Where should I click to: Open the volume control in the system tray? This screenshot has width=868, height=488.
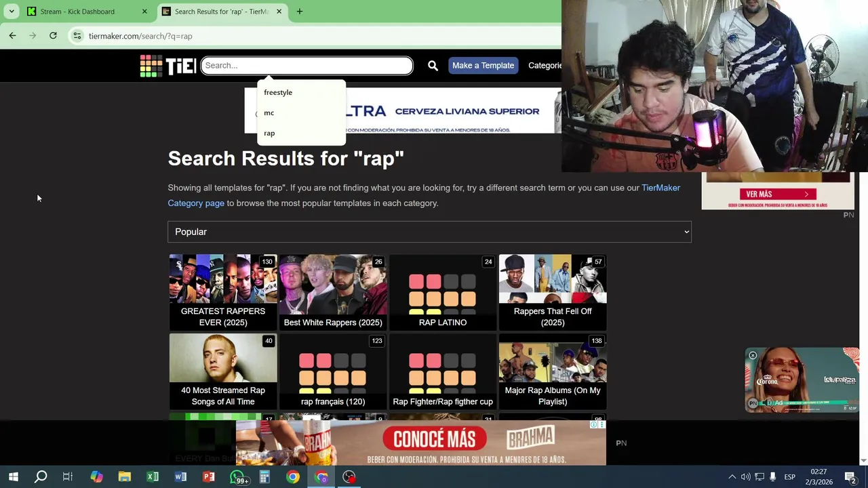pos(745,477)
